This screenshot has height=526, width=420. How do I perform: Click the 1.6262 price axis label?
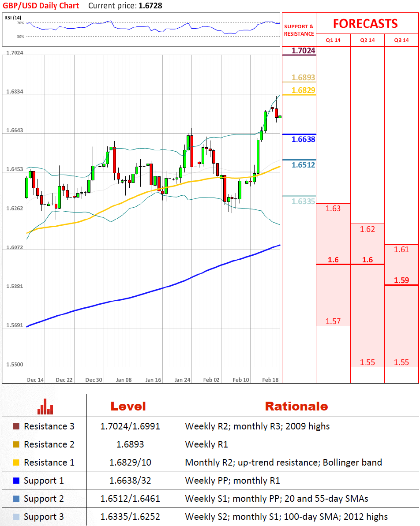[x=15, y=208]
